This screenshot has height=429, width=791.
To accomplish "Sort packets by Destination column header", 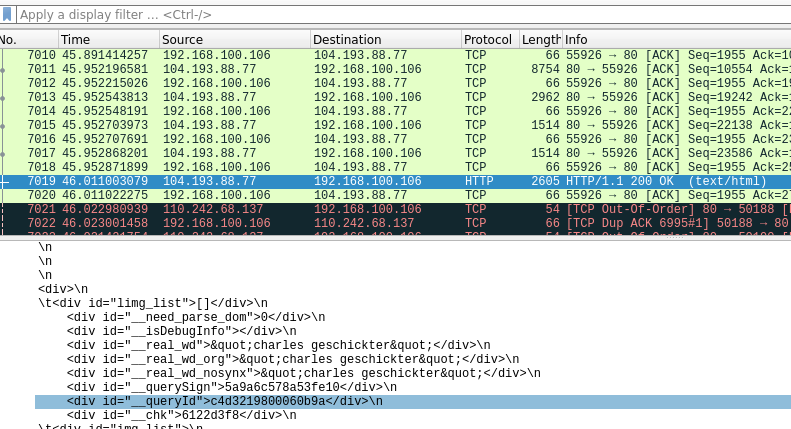I will [386, 39].
